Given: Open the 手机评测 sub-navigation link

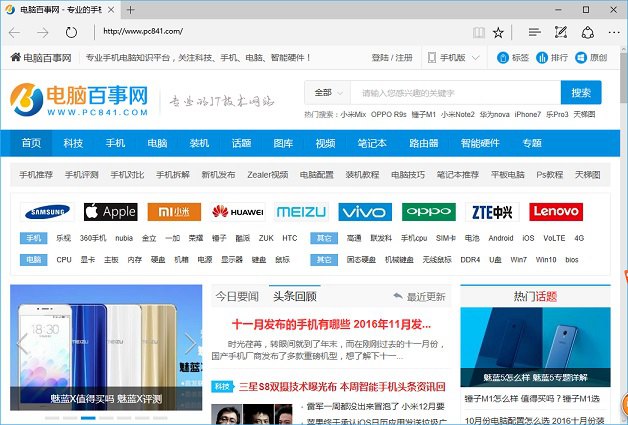Looking at the screenshot, I should 82,175.
